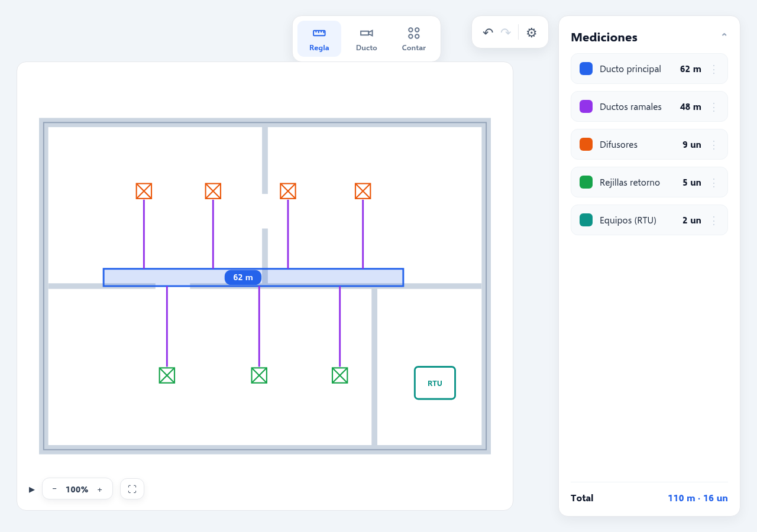Open options menu for Rejillas retorno
The width and height of the screenshot is (757, 532).
(714, 183)
